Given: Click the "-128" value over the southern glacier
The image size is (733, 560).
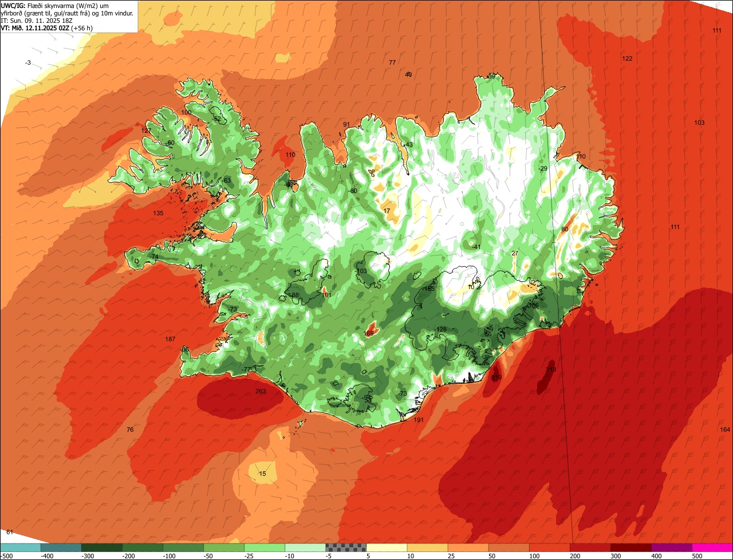Looking at the screenshot, I should (440, 329).
